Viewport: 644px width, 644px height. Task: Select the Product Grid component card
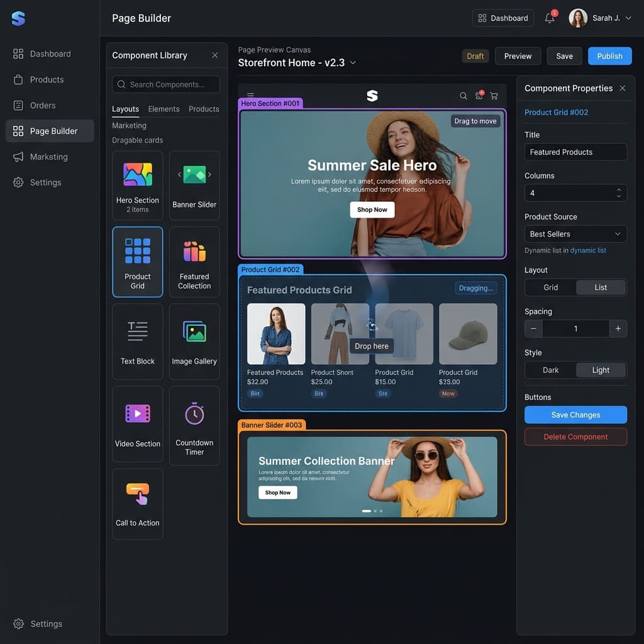click(x=138, y=262)
